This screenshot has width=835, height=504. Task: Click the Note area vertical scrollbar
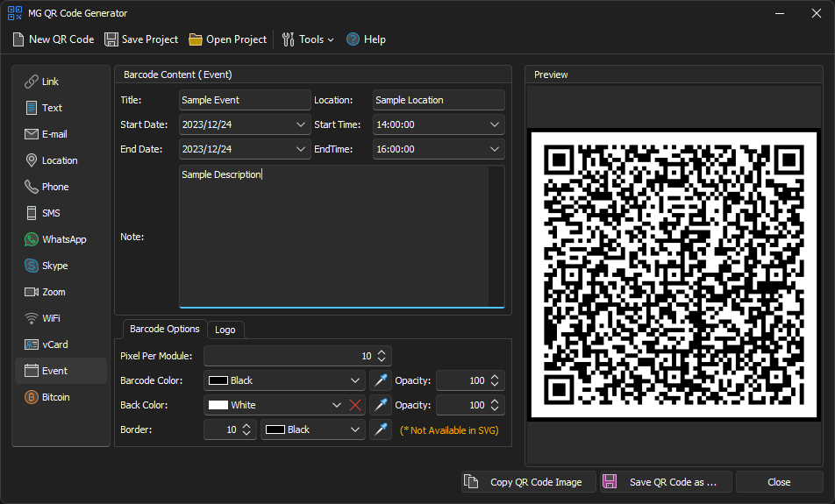tap(496, 237)
